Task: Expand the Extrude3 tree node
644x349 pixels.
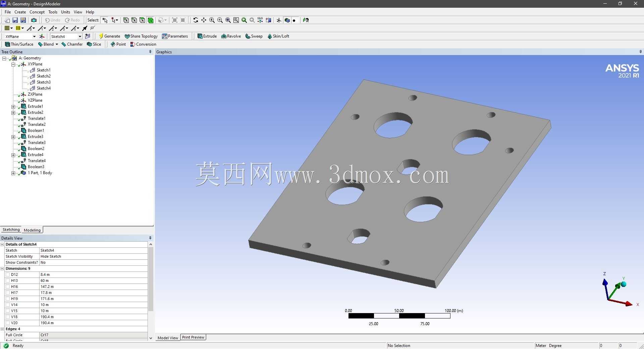Action: click(13, 137)
